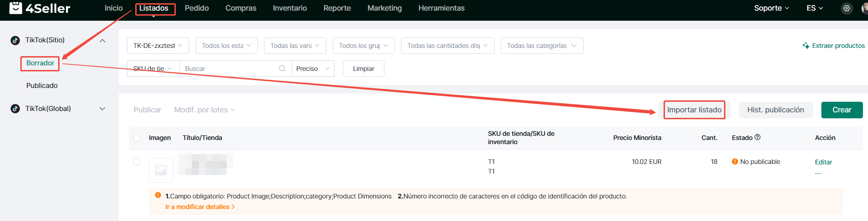The height and width of the screenshot is (221, 868).
Task: Open the product image placeholder thumbnail
Action: (x=161, y=170)
